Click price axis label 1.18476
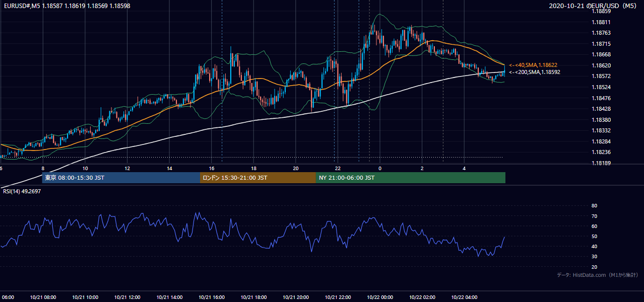Viewport: 644px width, 302px height. tap(601, 98)
